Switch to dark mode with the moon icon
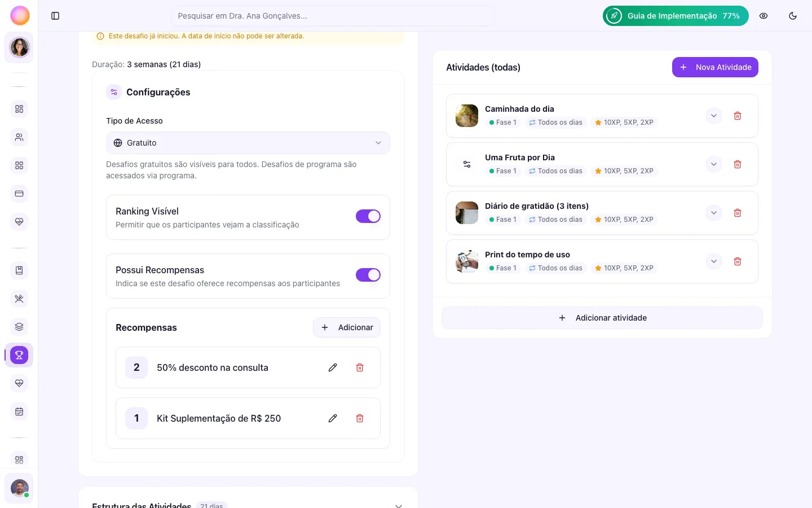This screenshot has height=508, width=812. 793,16
